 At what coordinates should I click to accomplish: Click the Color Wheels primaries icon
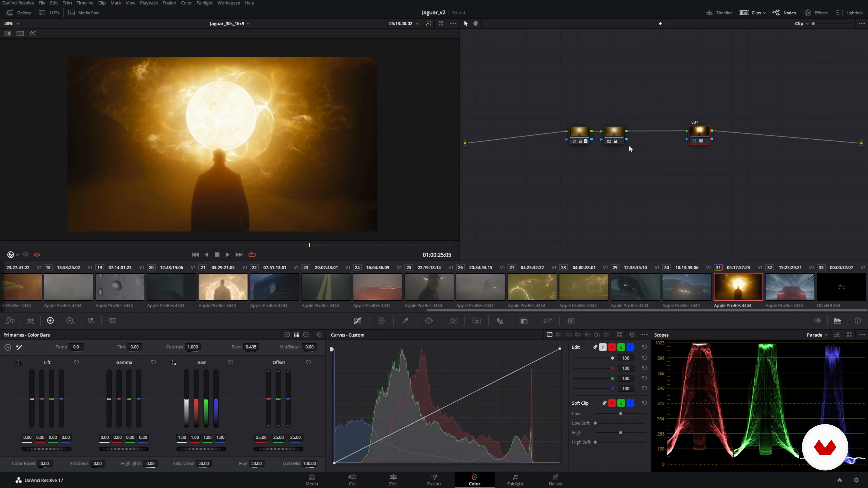pyautogui.click(x=50, y=321)
